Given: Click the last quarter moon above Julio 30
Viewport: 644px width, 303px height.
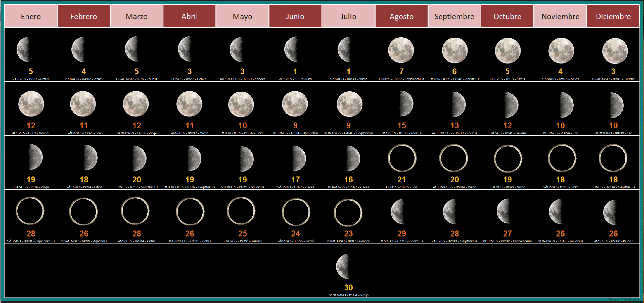Looking at the screenshot, I should pos(343,267).
